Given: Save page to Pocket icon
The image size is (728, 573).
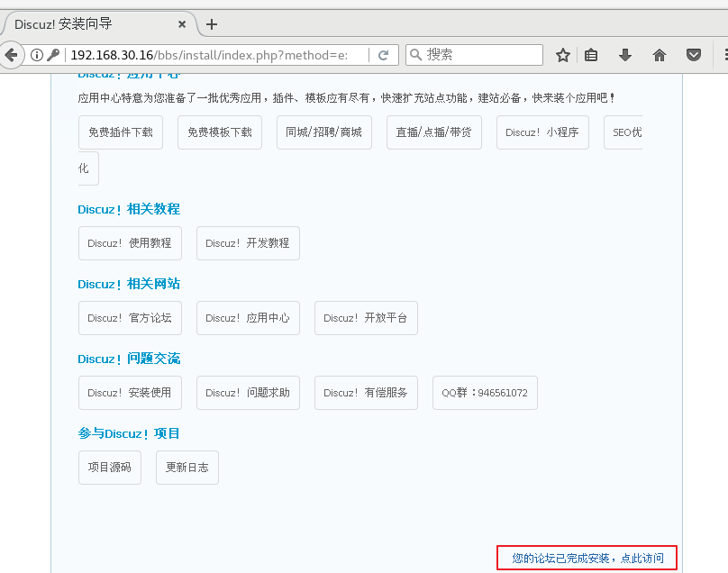Looking at the screenshot, I should coord(694,55).
